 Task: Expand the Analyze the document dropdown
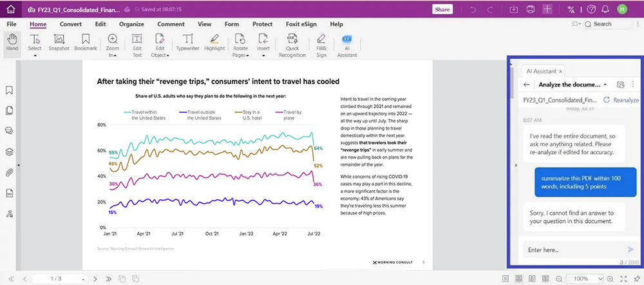coord(605,84)
